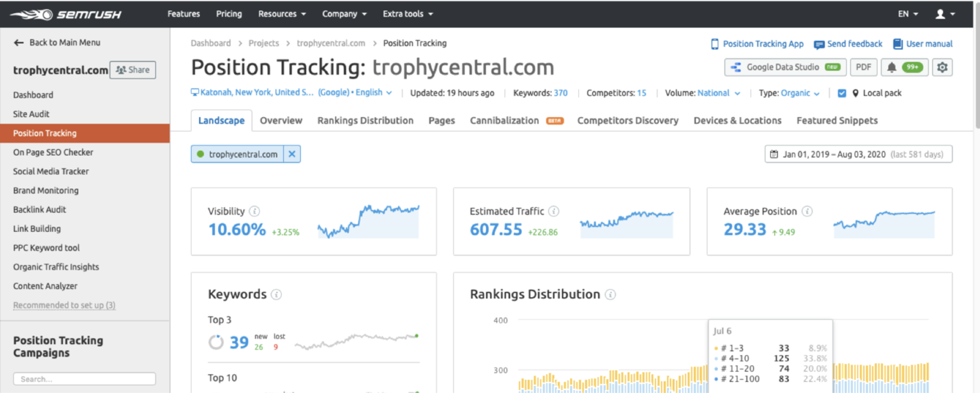Click the Estimated Traffic info icon
Viewport: 980px width, 393px height.
pyautogui.click(x=554, y=211)
